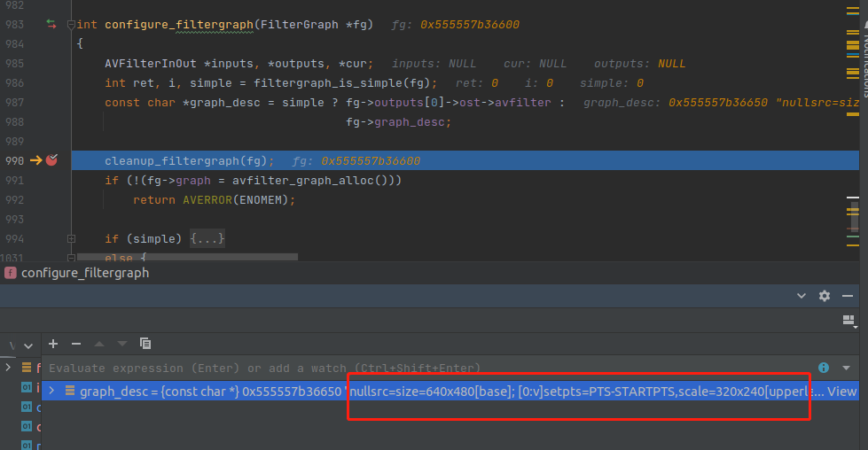Open debug panel settings gear
Screen dimensions: 868x450
click(x=825, y=296)
